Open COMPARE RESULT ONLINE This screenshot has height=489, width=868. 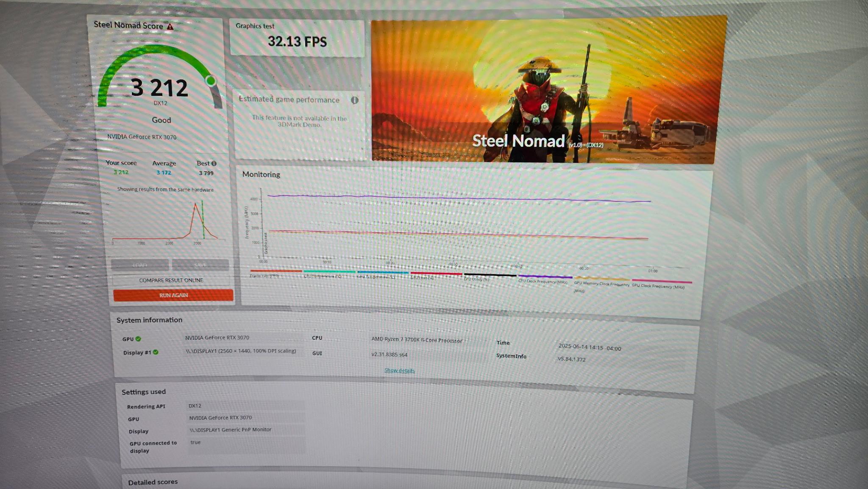[x=171, y=280]
